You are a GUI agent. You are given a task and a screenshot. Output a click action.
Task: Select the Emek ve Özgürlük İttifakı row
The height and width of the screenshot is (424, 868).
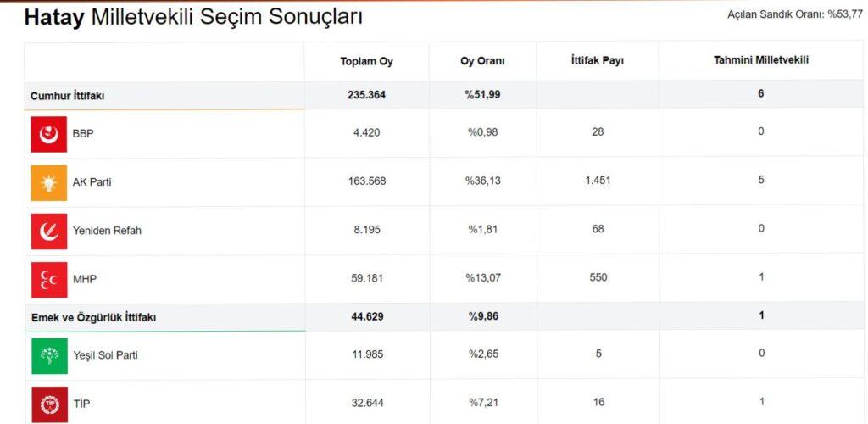(x=93, y=317)
